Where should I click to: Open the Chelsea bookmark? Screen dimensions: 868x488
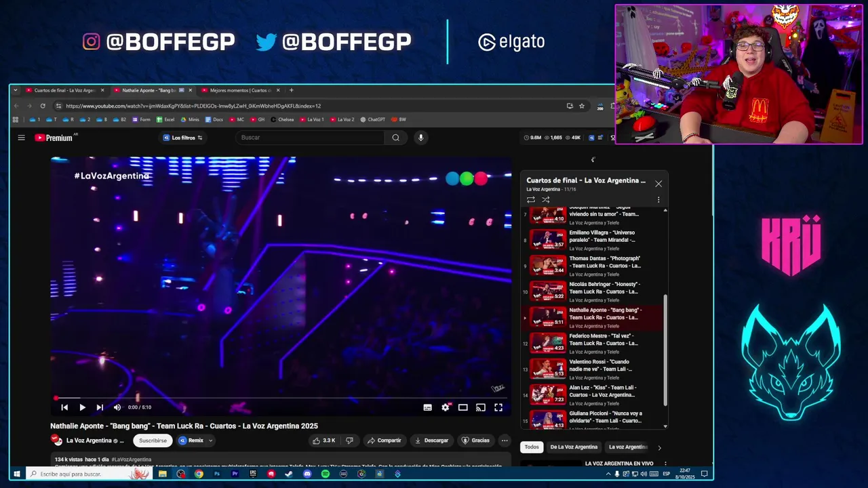click(x=282, y=120)
